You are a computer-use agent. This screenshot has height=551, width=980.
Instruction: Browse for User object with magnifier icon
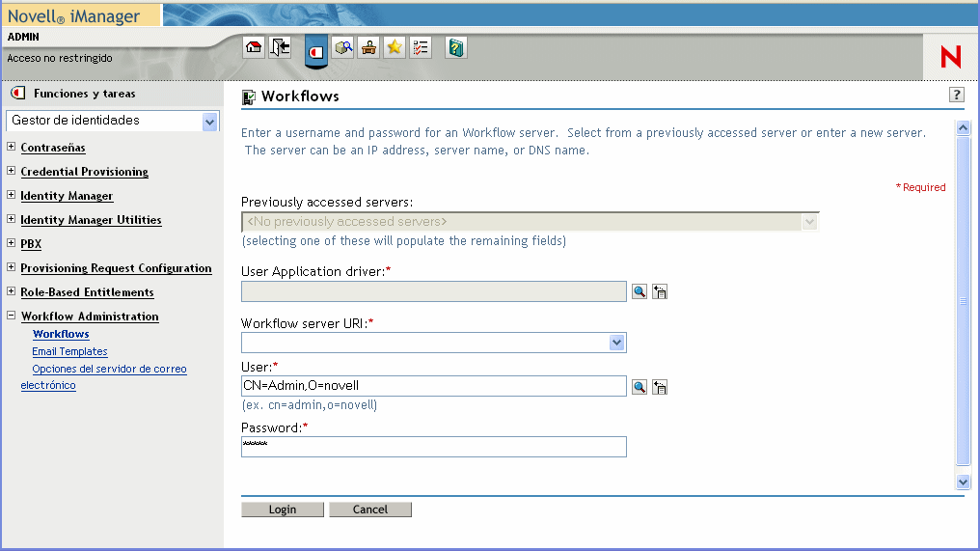pyautogui.click(x=639, y=387)
